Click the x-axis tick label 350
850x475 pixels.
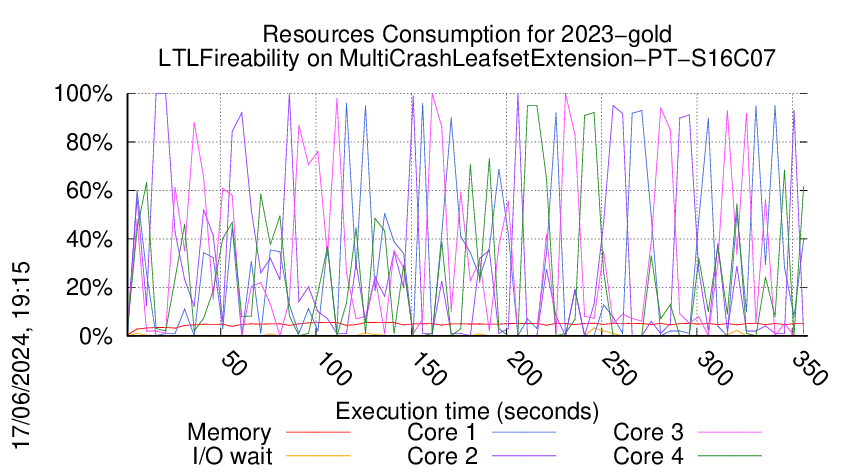tap(810, 369)
